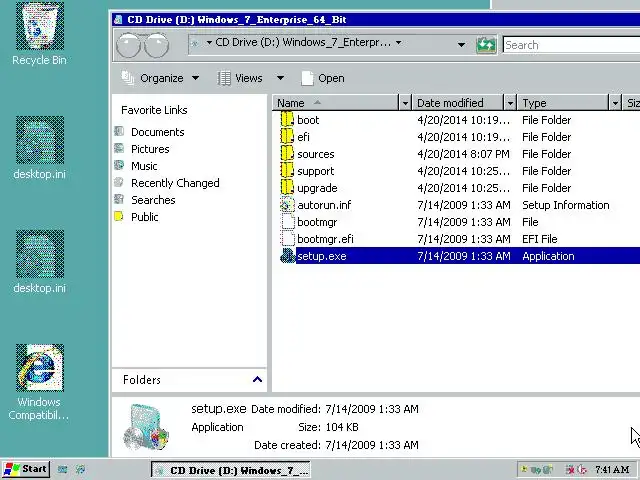Click Documents icon in Favorite Links
The width and height of the screenshot is (640, 480).
(x=119, y=131)
